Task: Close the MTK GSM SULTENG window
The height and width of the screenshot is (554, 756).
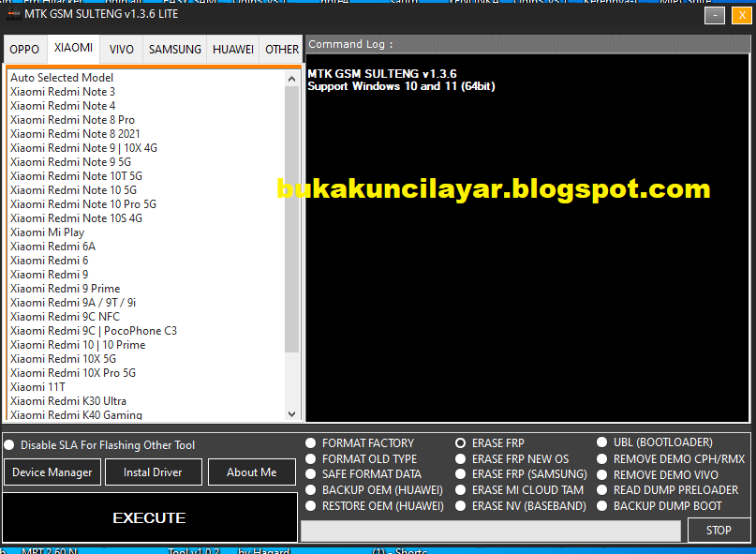Action: coord(742,15)
